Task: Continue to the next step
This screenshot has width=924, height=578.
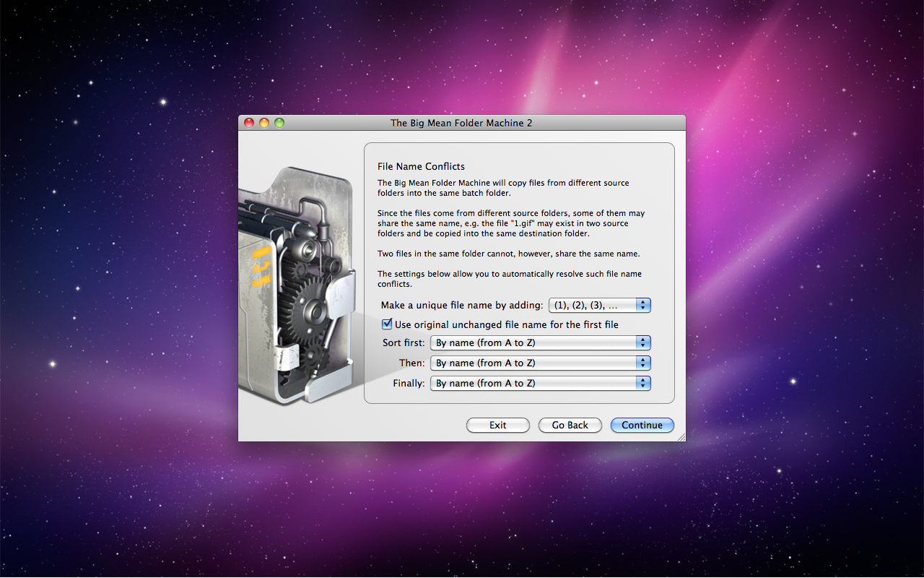Action: coord(642,425)
